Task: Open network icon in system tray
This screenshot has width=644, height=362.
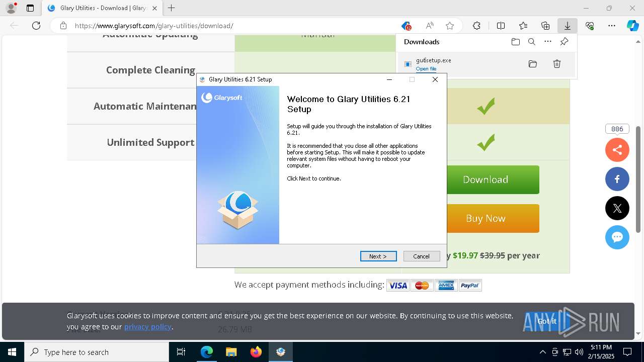Action: (567, 352)
